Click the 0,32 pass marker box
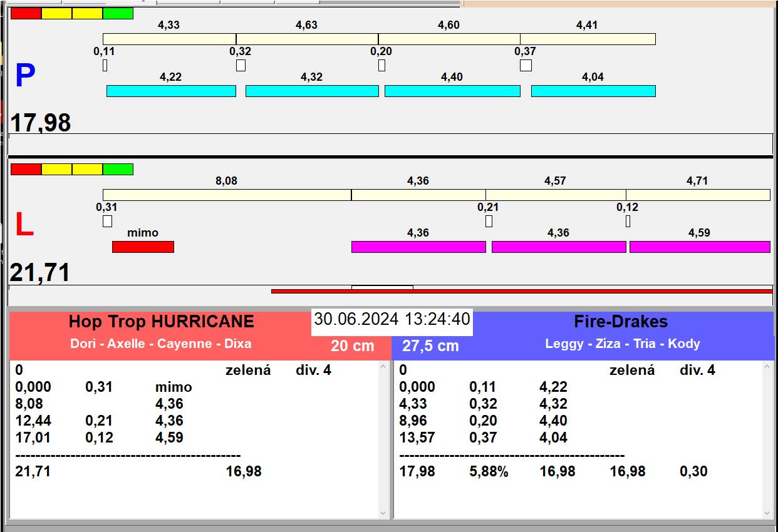 tap(241, 66)
